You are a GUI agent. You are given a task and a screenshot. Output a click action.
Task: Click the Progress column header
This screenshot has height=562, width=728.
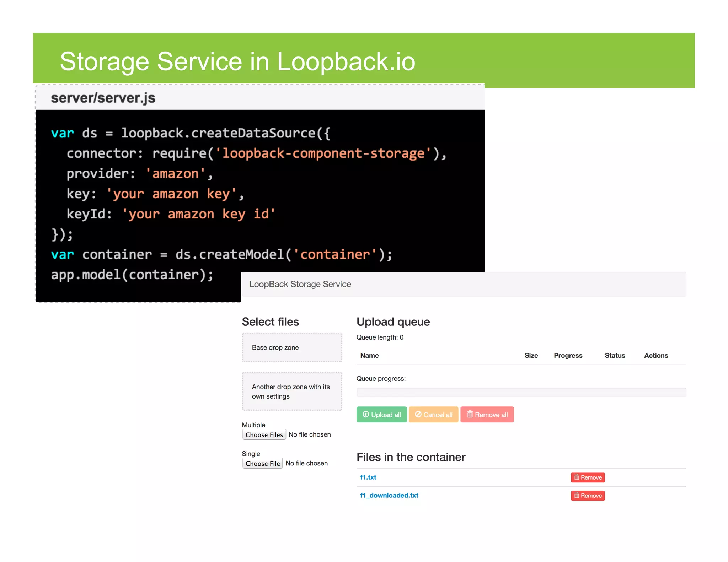tap(568, 356)
